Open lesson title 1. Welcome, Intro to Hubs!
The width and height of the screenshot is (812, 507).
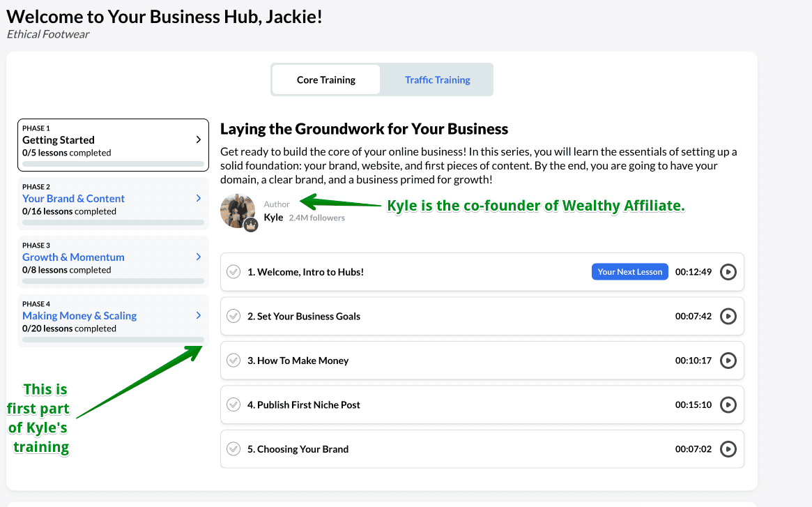[305, 272]
